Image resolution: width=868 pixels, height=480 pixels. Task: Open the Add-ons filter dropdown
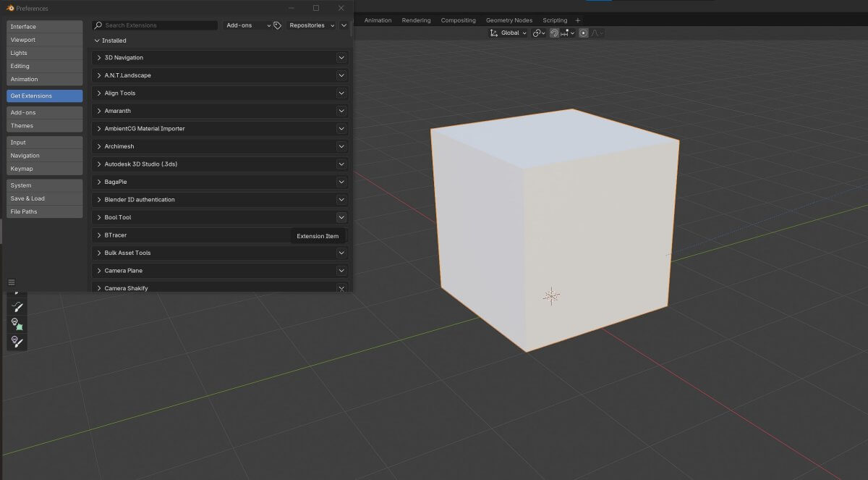tap(247, 25)
